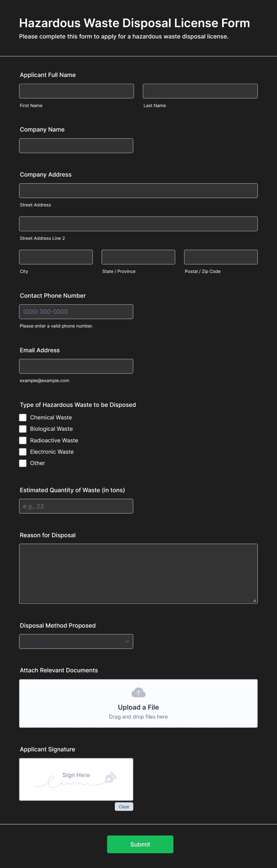This screenshot has width=277, height=868.
Task: Select the Radioactive Waste checkbox
Action: coord(23,440)
